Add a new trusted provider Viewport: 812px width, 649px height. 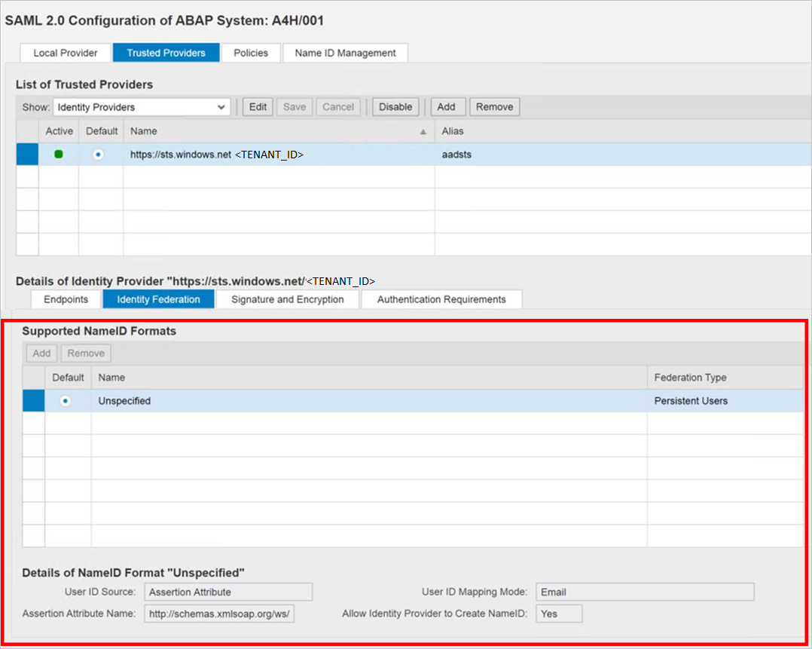coord(447,106)
